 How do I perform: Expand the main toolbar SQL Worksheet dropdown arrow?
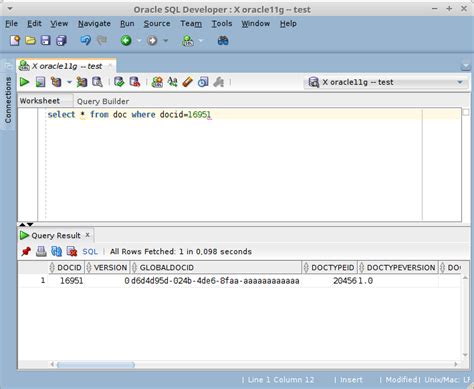point(200,41)
